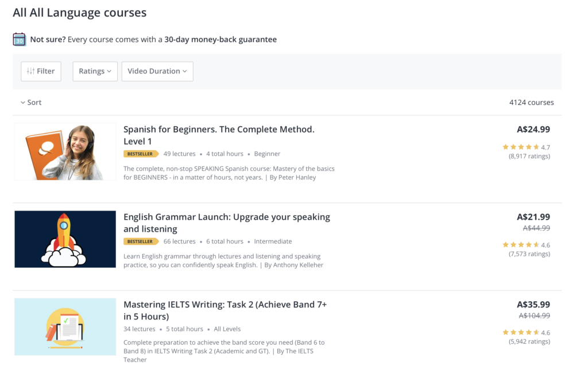Viewport: 588px width, 374px height.
Task: Open the Spanish for Beginners course title
Action: [219, 135]
